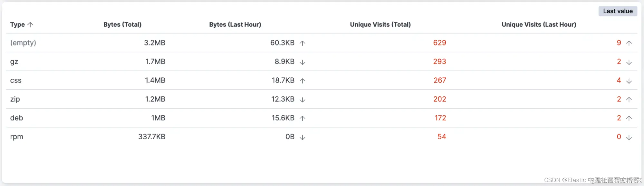Click trend arrow at end of css row
The height and width of the screenshot is (186, 644).
coord(629,81)
